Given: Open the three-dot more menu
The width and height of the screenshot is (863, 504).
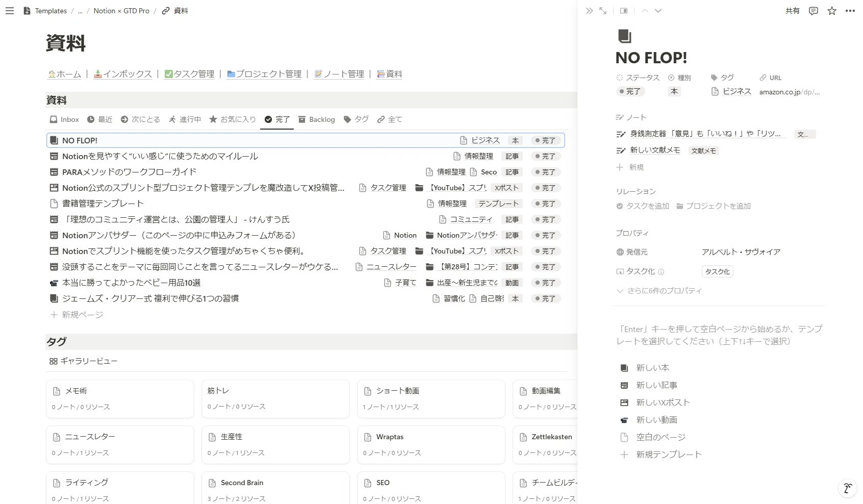Looking at the screenshot, I should (x=850, y=11).
